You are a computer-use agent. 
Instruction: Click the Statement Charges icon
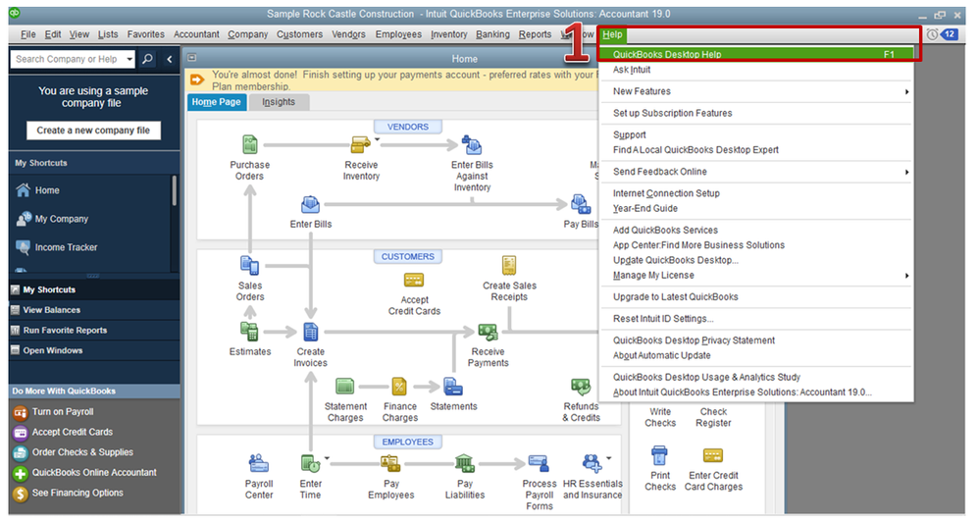point(344,387)
